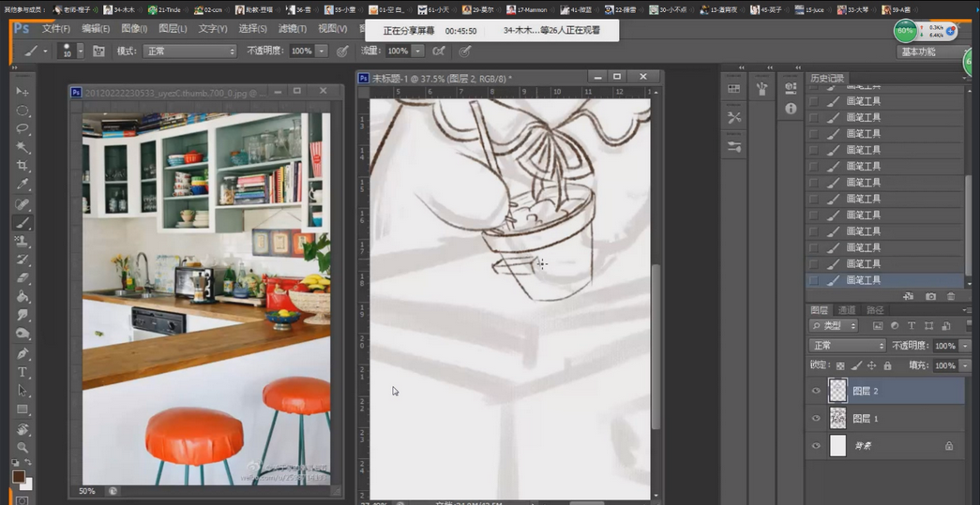Toggle the 背景 layer eye icon
Image resolution: width=980 pixels, height=505 pixels.
[x=816, y=446]
